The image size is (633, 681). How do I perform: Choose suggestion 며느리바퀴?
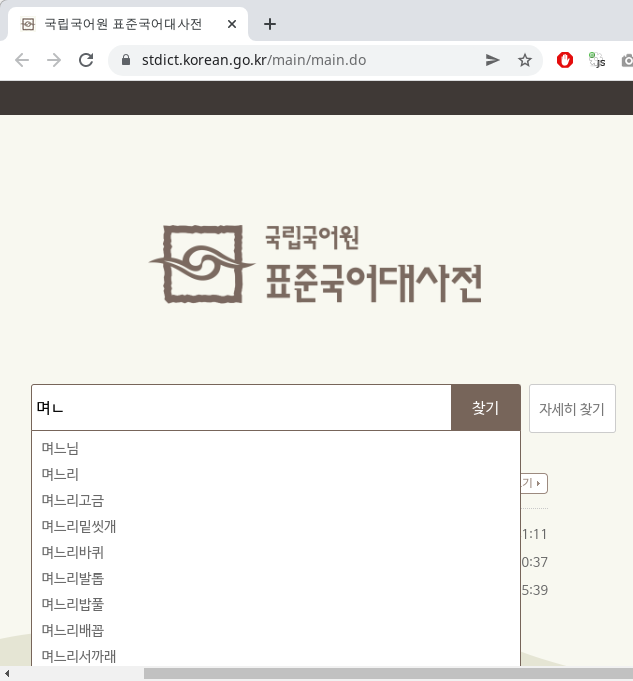pos(276,552)
